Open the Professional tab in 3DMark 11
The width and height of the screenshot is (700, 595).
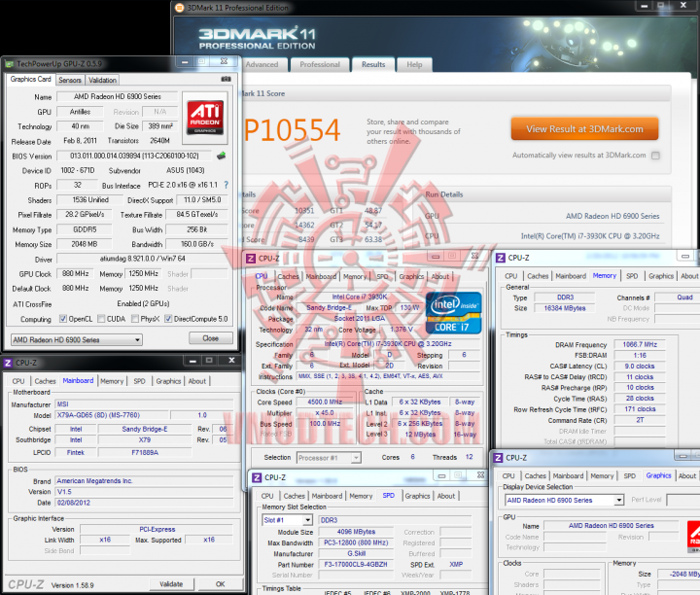coord(320,65)
